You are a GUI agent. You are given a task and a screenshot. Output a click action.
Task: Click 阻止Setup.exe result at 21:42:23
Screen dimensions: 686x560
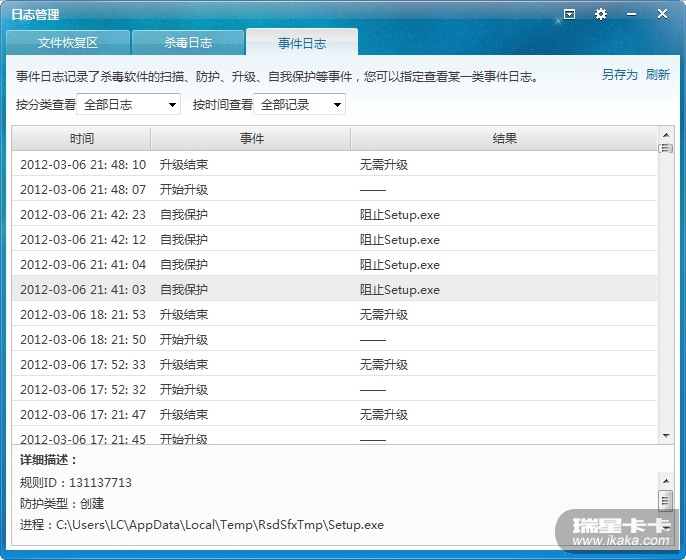[x=399, y=214]
